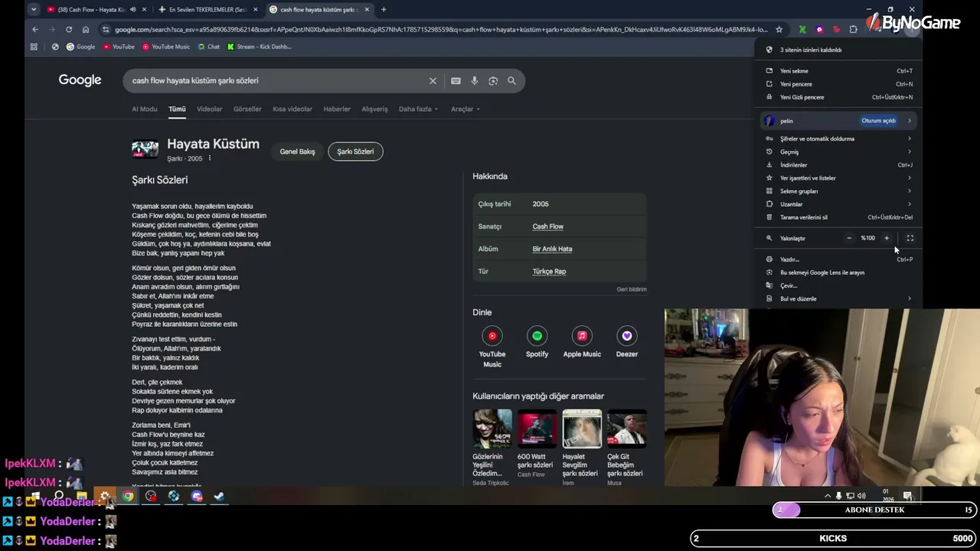Viewport: 980px width, 551px height.
Task: Open the Türkçe Rap genre link
Action: tap(549, 271)
